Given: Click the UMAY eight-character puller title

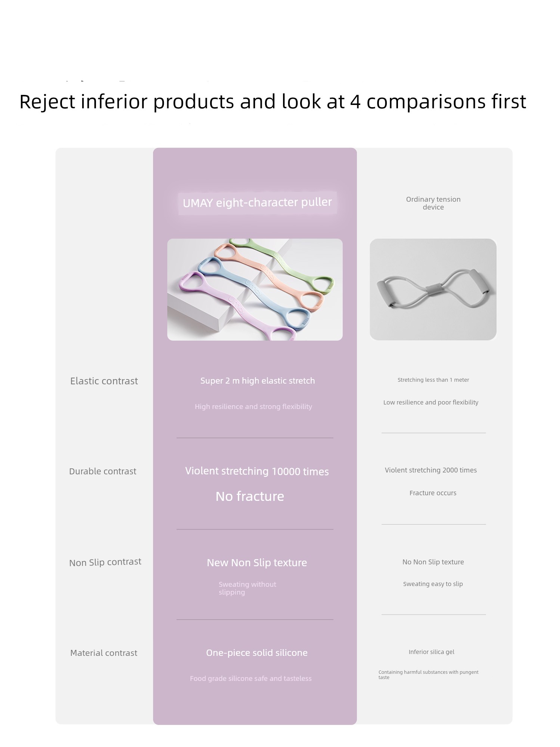Looking at the screenshot, I should 257,203.
